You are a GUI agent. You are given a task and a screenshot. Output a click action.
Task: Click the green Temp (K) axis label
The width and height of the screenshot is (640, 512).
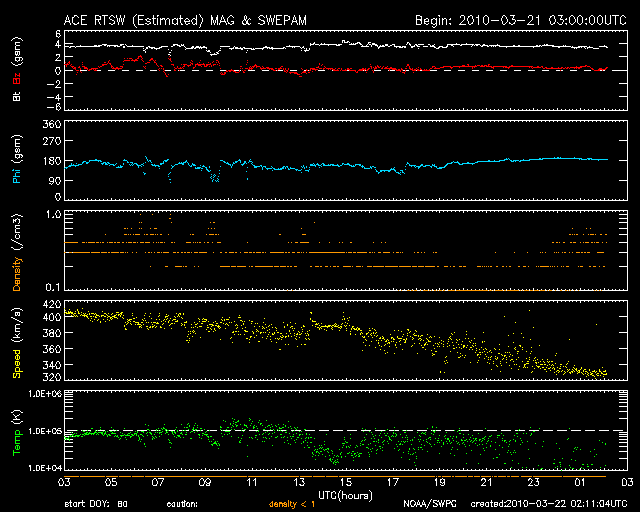tap(17, 429)
